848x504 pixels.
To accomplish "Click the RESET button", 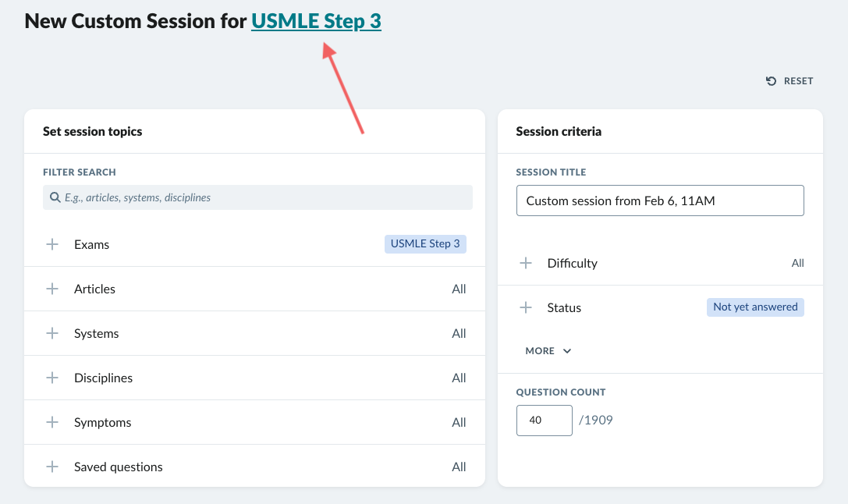I will click(x=789, y=81).
